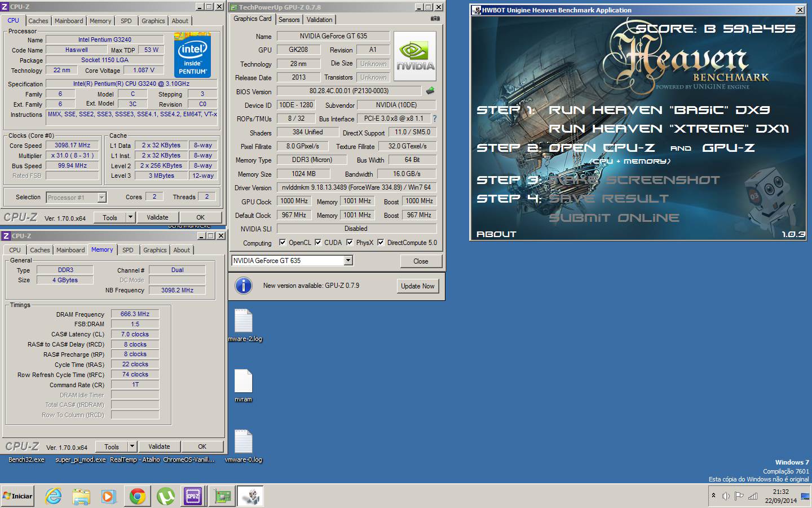Click the GPU-Z screenshot camera icon

click(x=435, y=19)
